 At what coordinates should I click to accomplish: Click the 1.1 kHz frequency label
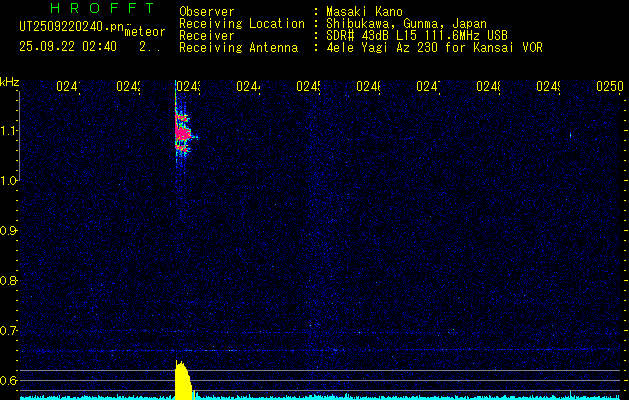click(x=8, y=131)
